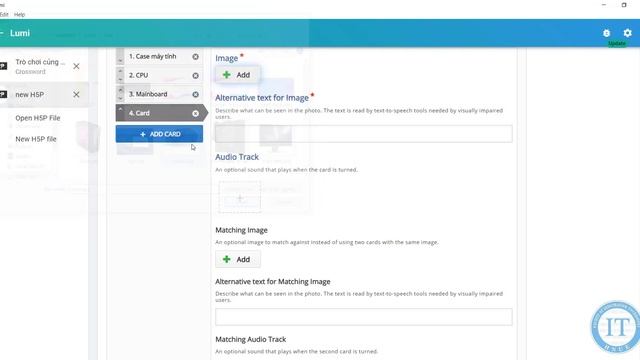
Task: Select the 3. Mainboard card
Action: coord(148,94)
